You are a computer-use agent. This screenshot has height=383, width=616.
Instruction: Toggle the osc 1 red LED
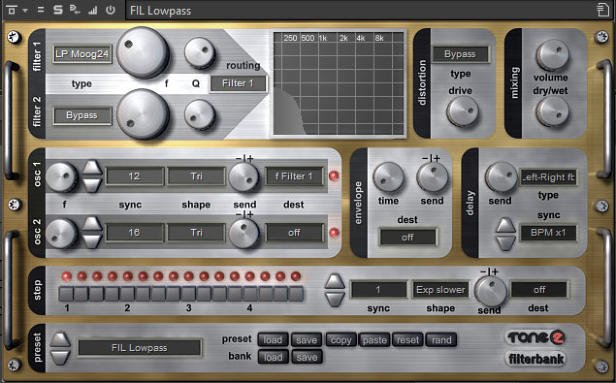point(334,176)
